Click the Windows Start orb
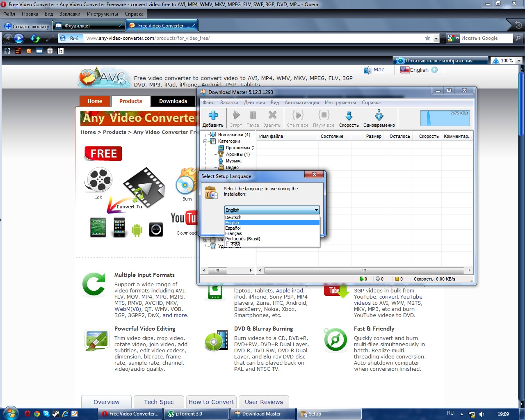525x420 pixels. (x=10, y=413)
